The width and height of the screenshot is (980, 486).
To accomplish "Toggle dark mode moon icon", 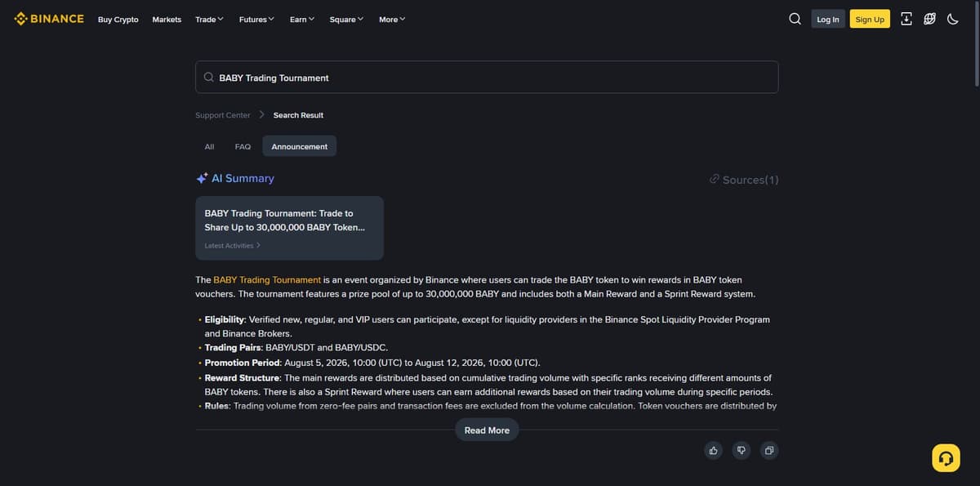I will click(952, 19).
